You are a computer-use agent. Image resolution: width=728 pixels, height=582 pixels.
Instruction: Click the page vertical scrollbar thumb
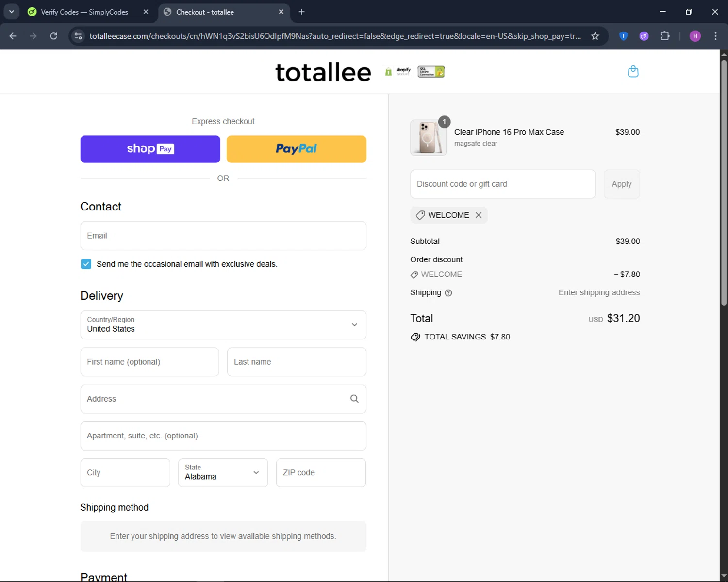pos(724,182)
